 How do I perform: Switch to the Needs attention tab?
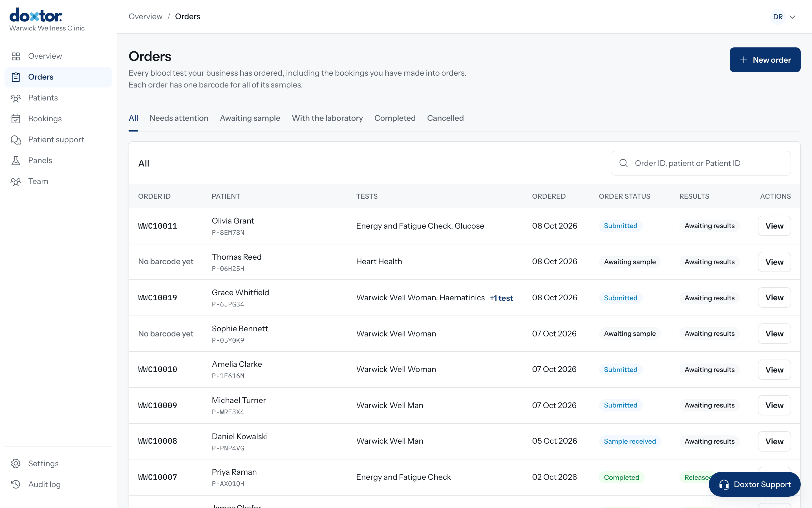pyautogui.click(x=179, y=118)
